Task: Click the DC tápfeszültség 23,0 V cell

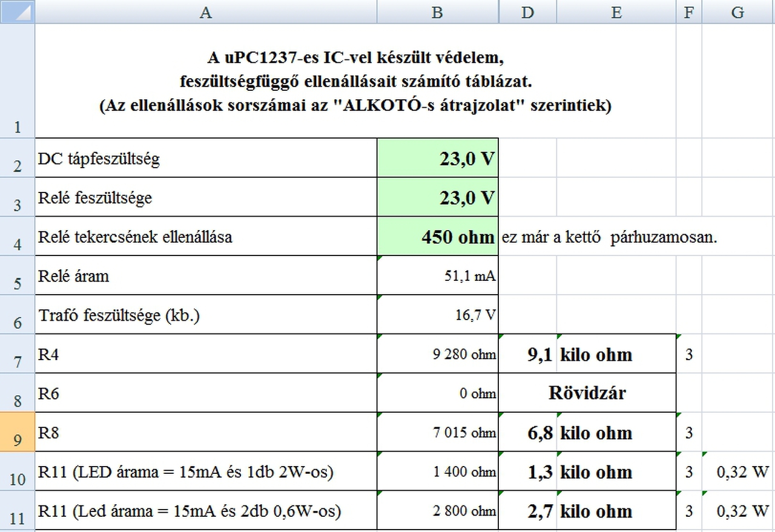Action: click(x=438, y=158)
